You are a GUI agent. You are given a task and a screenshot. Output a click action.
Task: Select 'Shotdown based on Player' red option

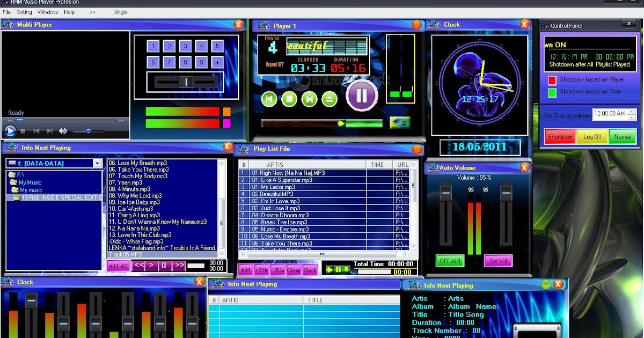(552, 80)
